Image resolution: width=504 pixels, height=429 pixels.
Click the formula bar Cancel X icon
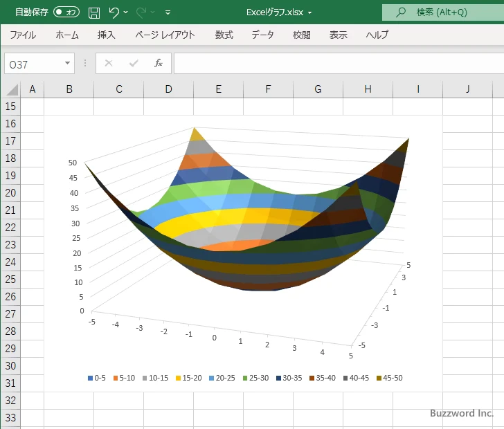(x=109, y=63)
